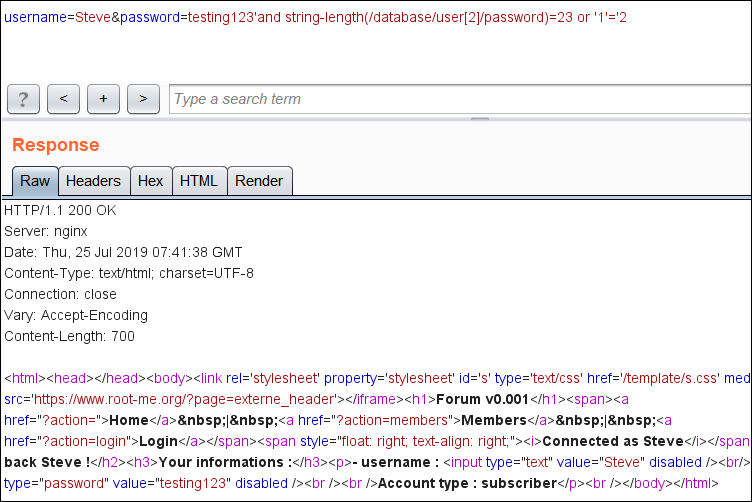
Task: Click the 'Content-Length: 700' line
Action: 70,337
